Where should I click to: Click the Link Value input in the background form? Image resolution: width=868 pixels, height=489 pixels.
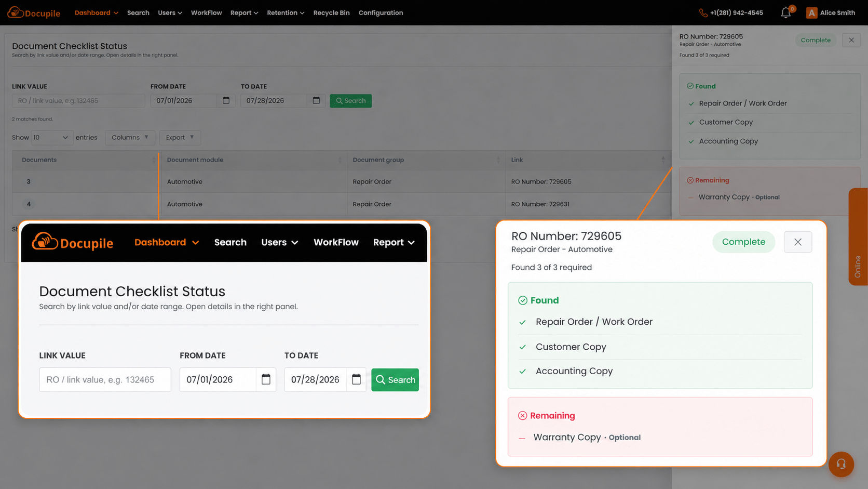78,101
